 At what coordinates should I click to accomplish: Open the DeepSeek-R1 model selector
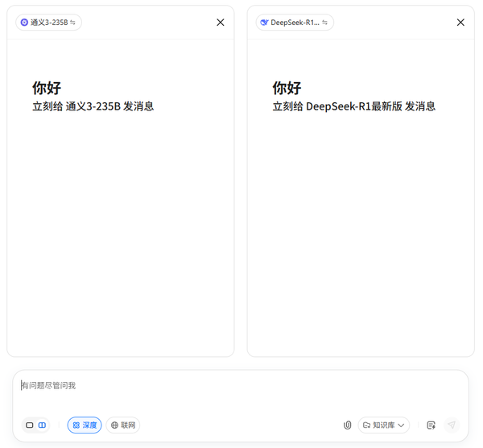point(295,23)
